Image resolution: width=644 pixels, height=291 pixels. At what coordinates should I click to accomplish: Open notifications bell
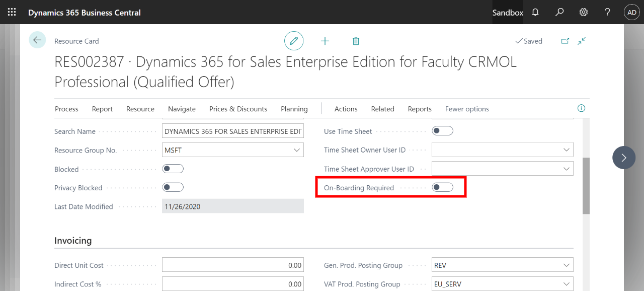535,12
